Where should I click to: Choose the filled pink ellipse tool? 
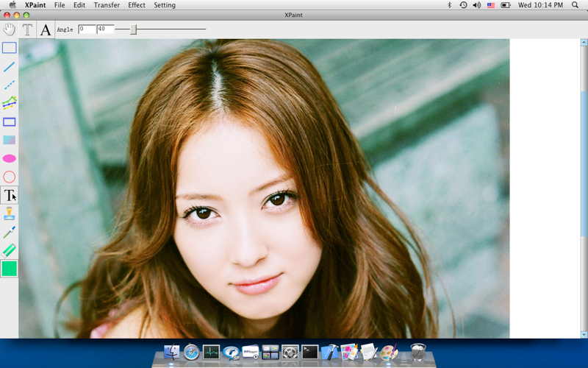pyautogui.click(x=10, y=158)
